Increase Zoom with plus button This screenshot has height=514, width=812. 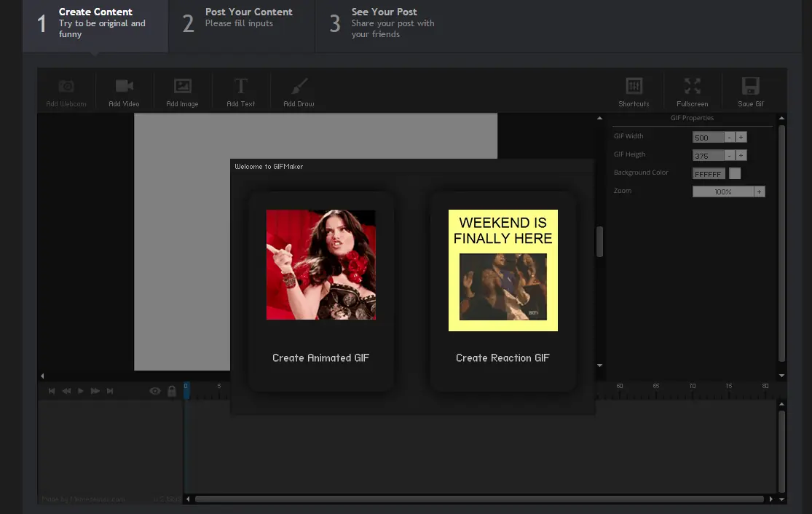(759, 191)
